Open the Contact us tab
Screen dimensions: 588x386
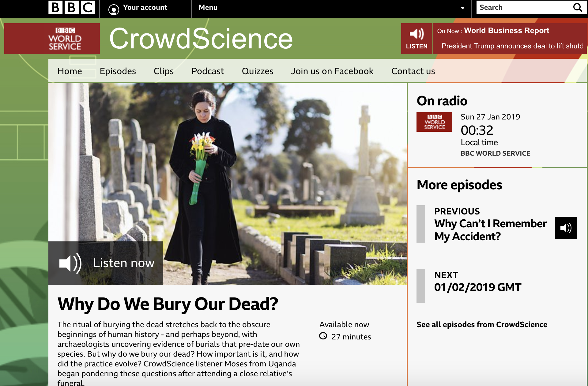pos(413,71)
